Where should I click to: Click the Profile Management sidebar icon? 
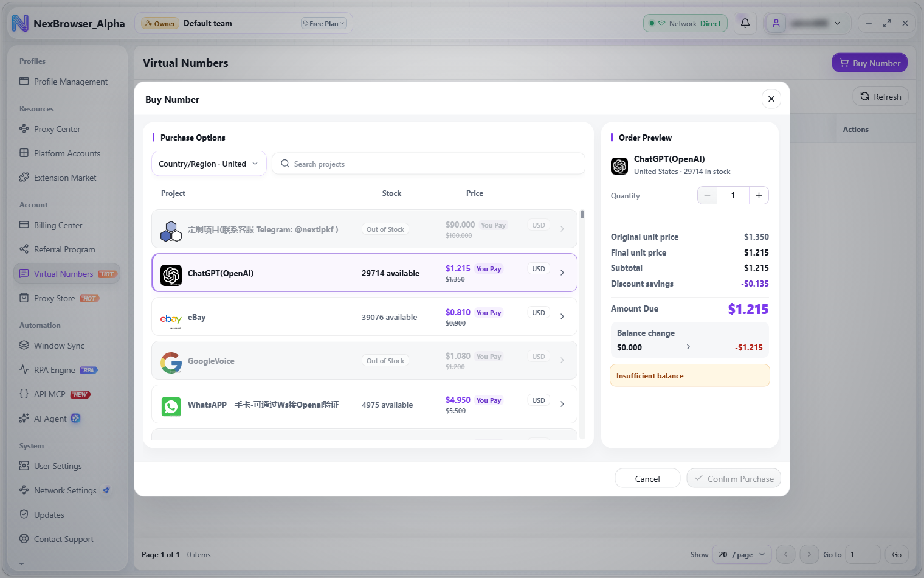[24, 81]
